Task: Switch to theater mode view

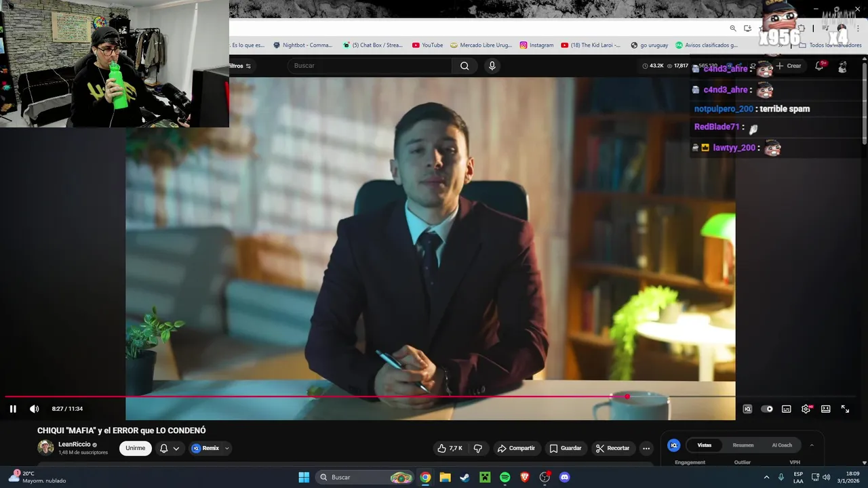Action: [826, 409]
